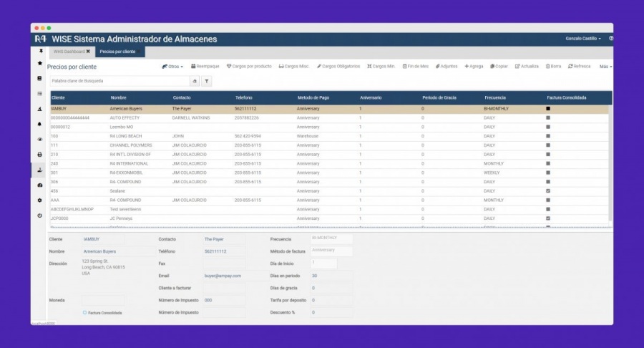The image size is (644, 348).
Task: Open Cargos Min. toolbar item
Action: tap(381, 66)
